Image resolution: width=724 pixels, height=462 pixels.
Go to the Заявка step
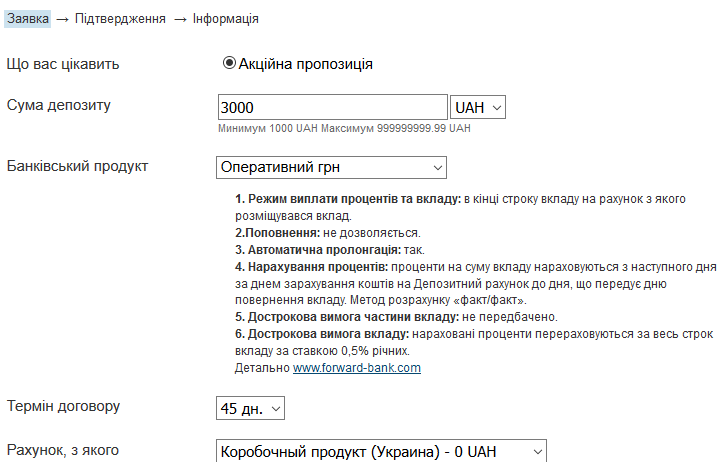[x=28, y=19]
